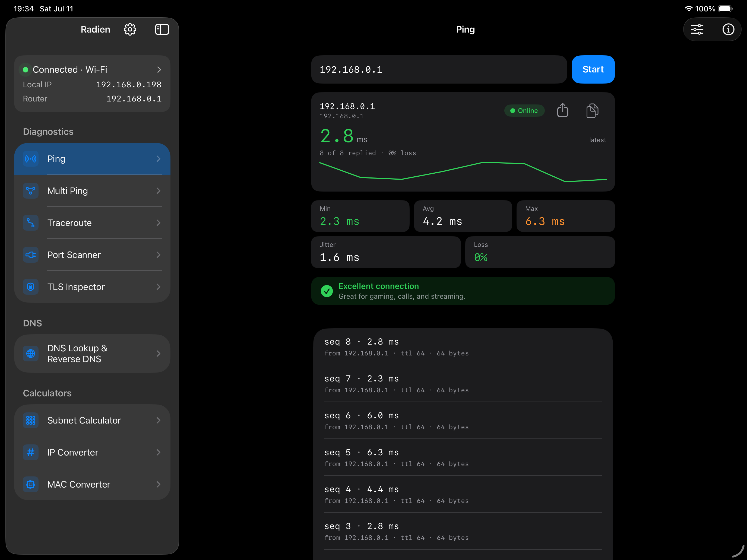The image size is (747, 560).
Task: Click chevron on the TLS Inspector row
Action: pos(158,287)
